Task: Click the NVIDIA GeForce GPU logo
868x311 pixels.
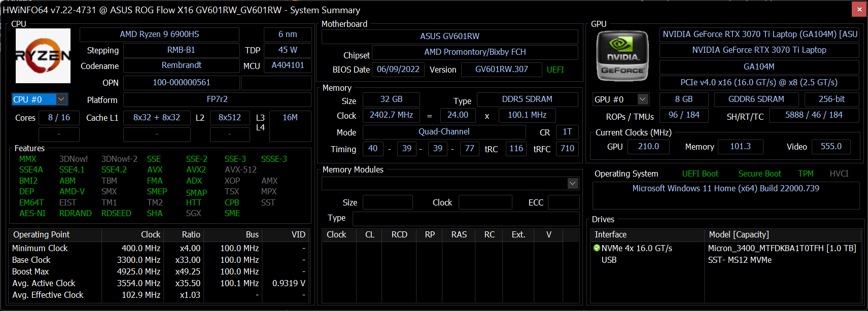Action: point(622,56)
